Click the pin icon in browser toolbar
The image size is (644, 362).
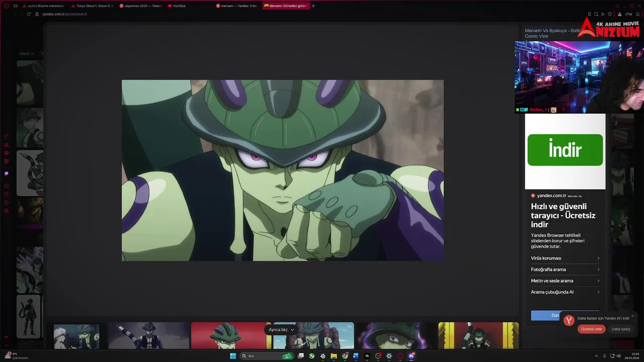pyautogui.click(x=589, y=14)
